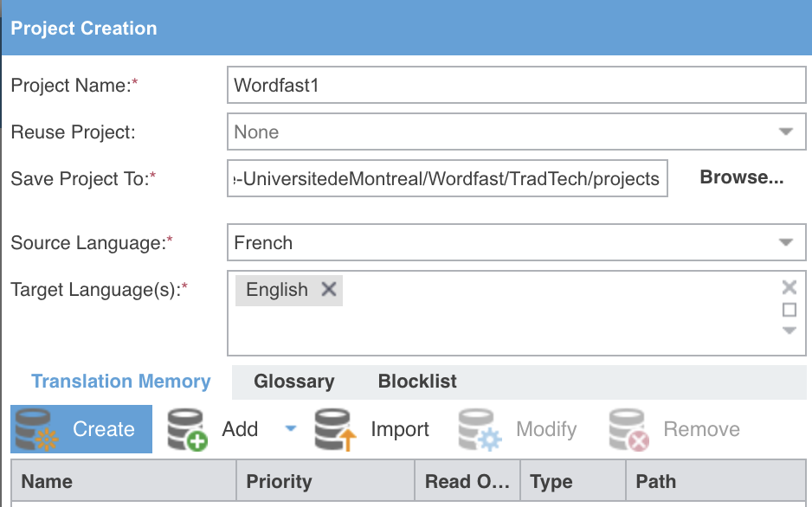Screen dimensions: 812x507
Task: Click the Browse... button
Action: [742, 177]
